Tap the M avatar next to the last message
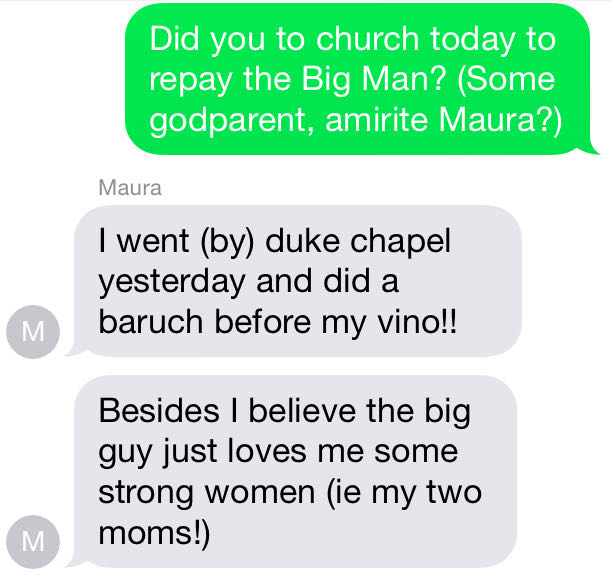 [x=34, y=541]
